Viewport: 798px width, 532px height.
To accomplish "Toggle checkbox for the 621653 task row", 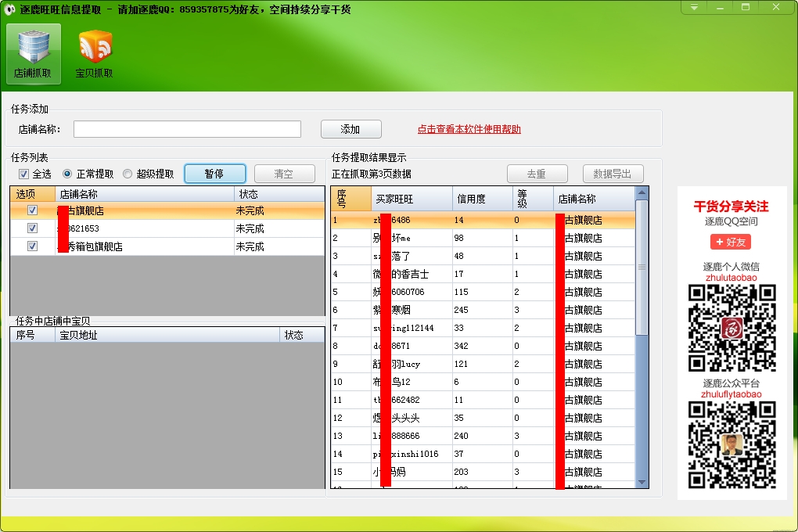I will coord(32,228).
